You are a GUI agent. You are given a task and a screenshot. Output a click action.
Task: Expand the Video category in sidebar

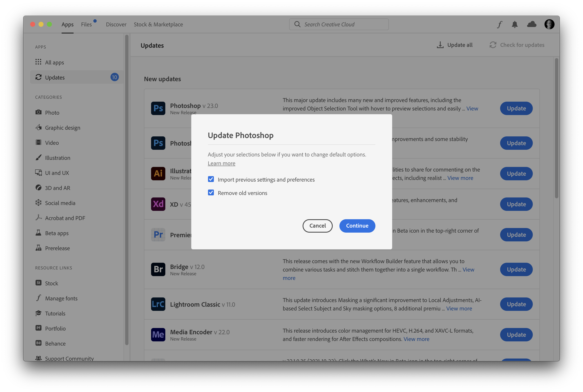52,143
